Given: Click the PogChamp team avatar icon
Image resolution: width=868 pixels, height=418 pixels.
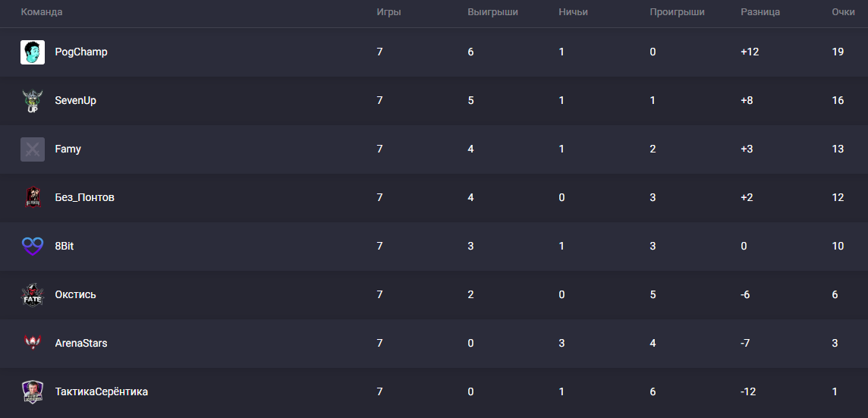Looking at the screenshot, I should coord(33,52).
